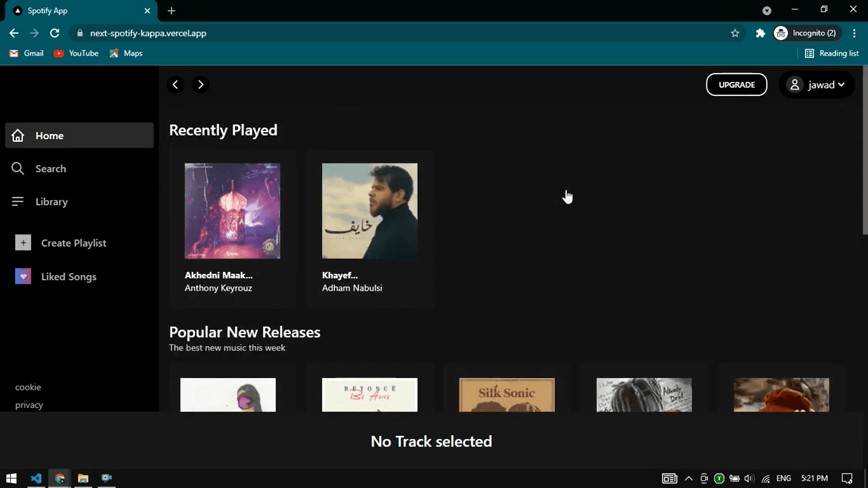Image resolution: width=868 pixels, height=488 pixels.
Task: Click the Home icon in sidebar
Action: tap(18, 135)
